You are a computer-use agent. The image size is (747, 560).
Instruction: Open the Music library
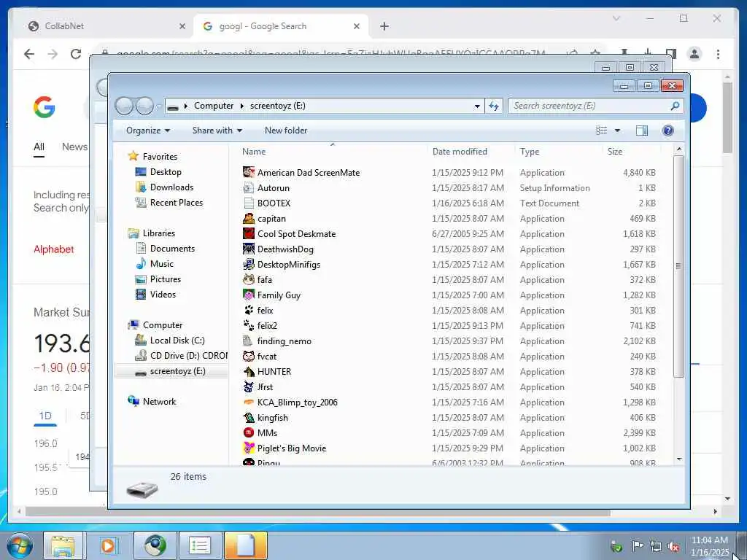pos(161,264)
